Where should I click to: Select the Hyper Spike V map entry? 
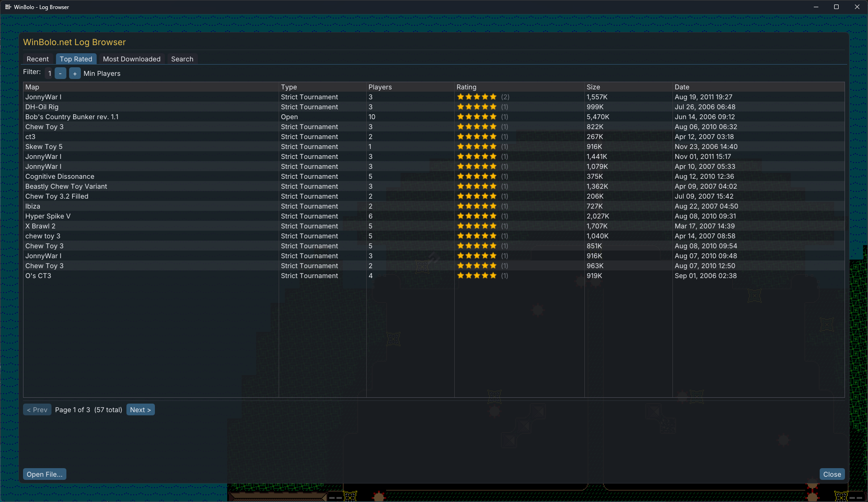pyautogui.click(x=48, y=216)
